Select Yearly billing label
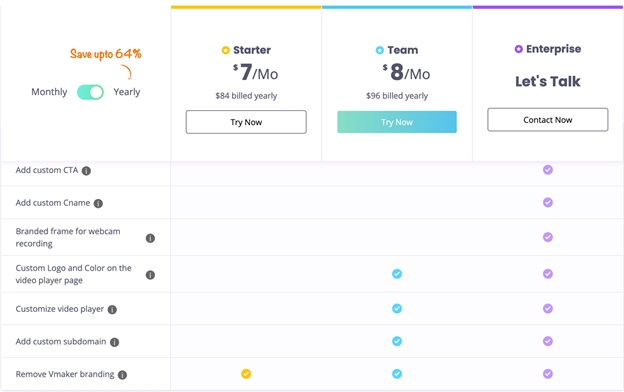Image resolution: width=624 pixels, height=392 pixels. tap(127, 92)
